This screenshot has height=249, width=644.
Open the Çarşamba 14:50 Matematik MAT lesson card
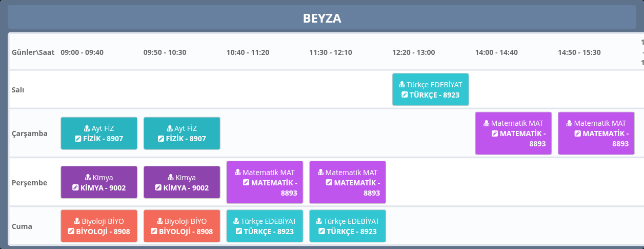pos(596,133)
